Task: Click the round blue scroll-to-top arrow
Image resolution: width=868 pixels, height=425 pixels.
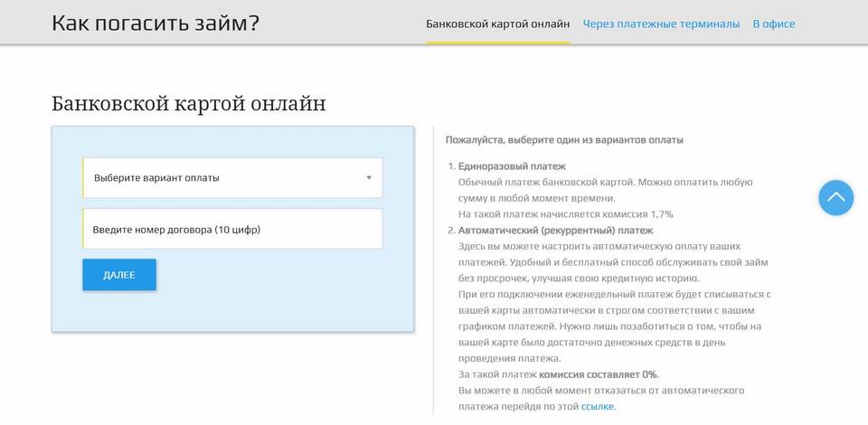Action: (x=835, y=197)
